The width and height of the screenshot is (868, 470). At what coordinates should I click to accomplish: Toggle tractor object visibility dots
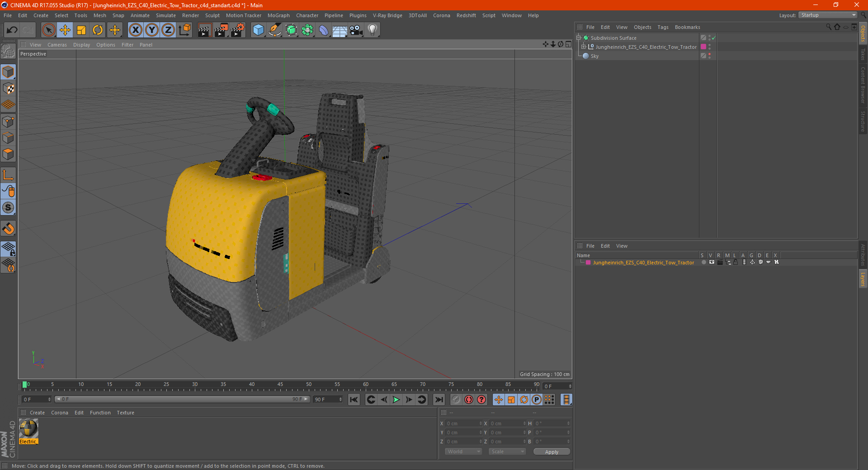tap(709, 47)
